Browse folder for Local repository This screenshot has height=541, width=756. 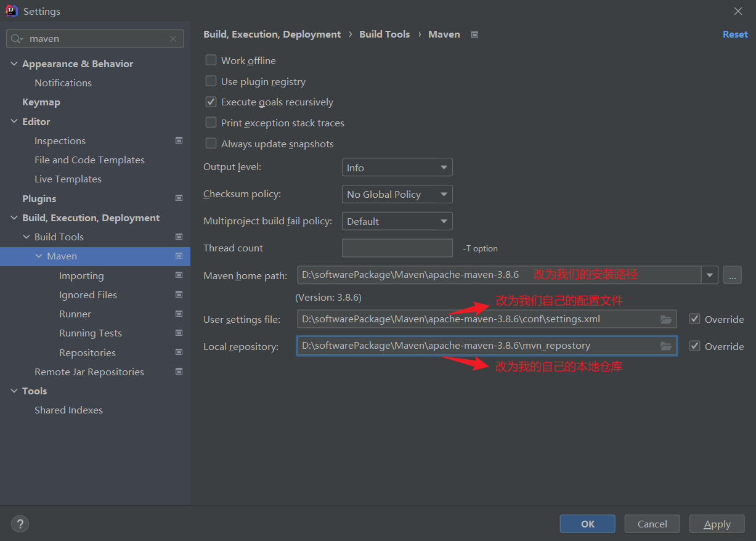(665, 346)
